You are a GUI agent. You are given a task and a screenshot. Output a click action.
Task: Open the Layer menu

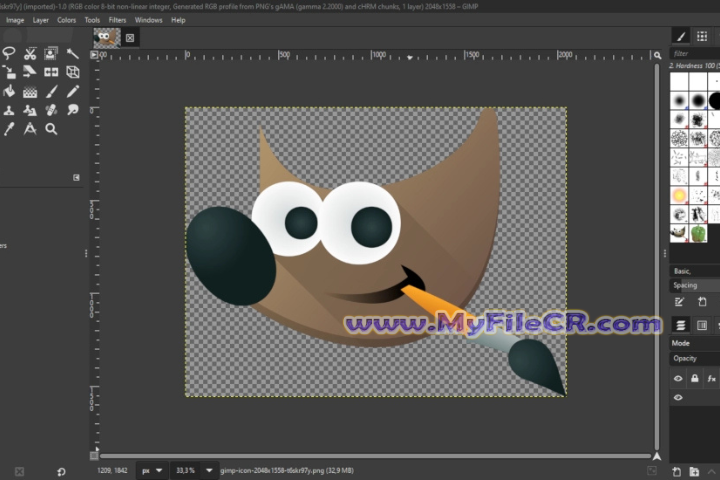point(40,20)
